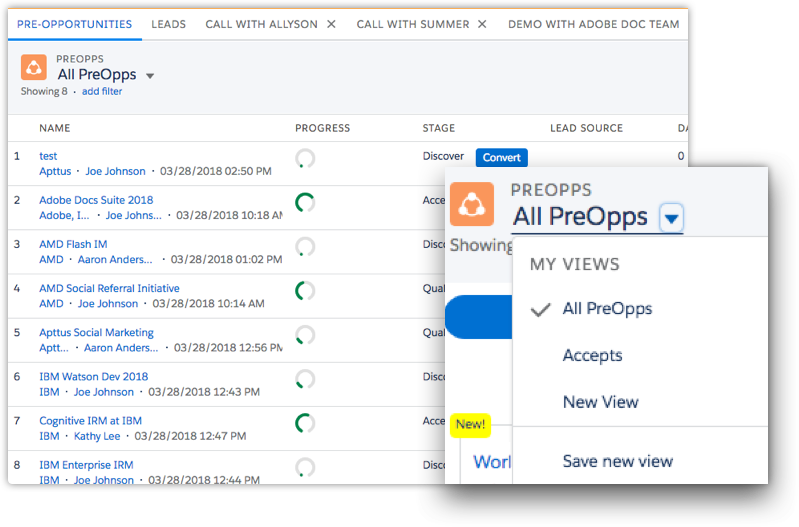Click the Discover stage text on test row
This screenshot has width=799, height=527.
tap(443, 156)
